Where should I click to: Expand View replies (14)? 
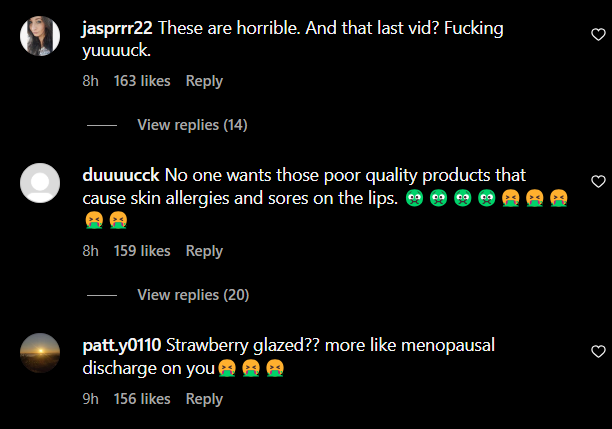(192, 125)
